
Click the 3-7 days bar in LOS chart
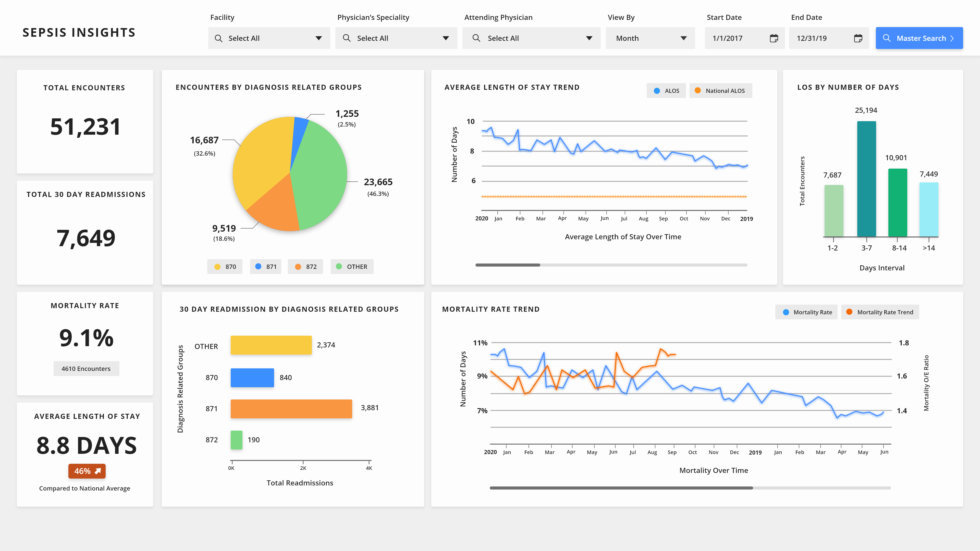click(866, 179)
